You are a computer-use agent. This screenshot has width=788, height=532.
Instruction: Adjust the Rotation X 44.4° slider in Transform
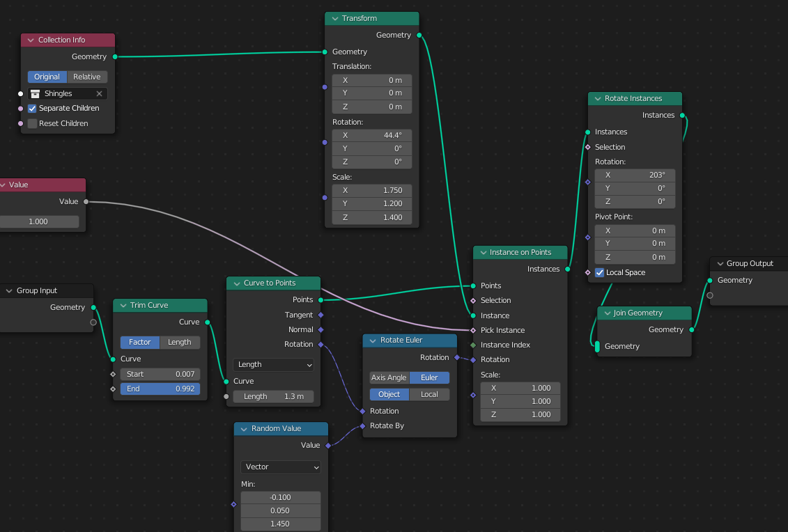(371, 135)
